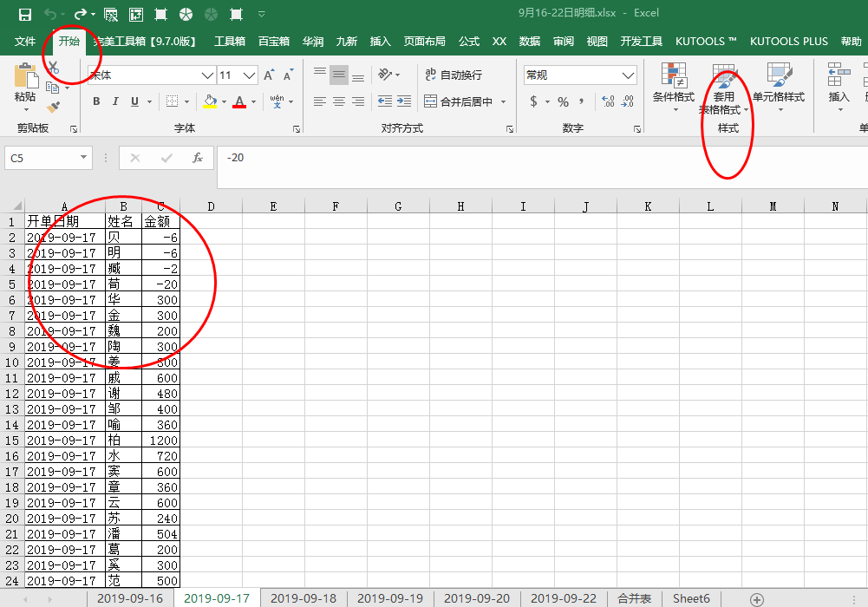Expand Quick Access Toolbar customize arrow
Viewport: 868px width, 607px height.
[x=261, y=15]
